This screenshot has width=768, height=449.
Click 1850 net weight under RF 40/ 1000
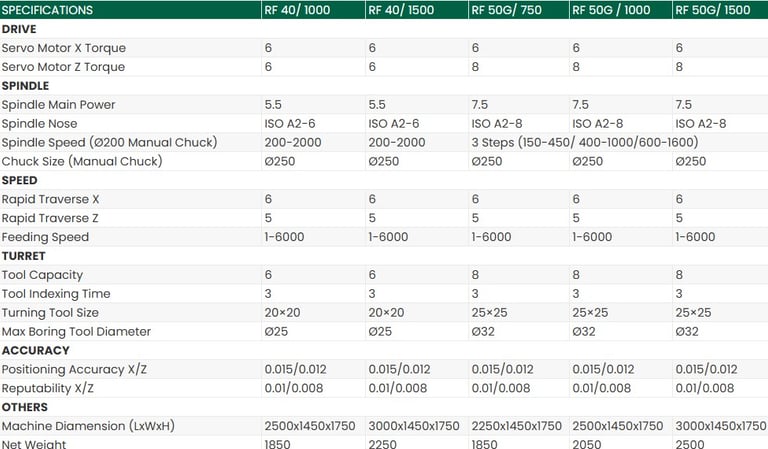pos(278,444)
